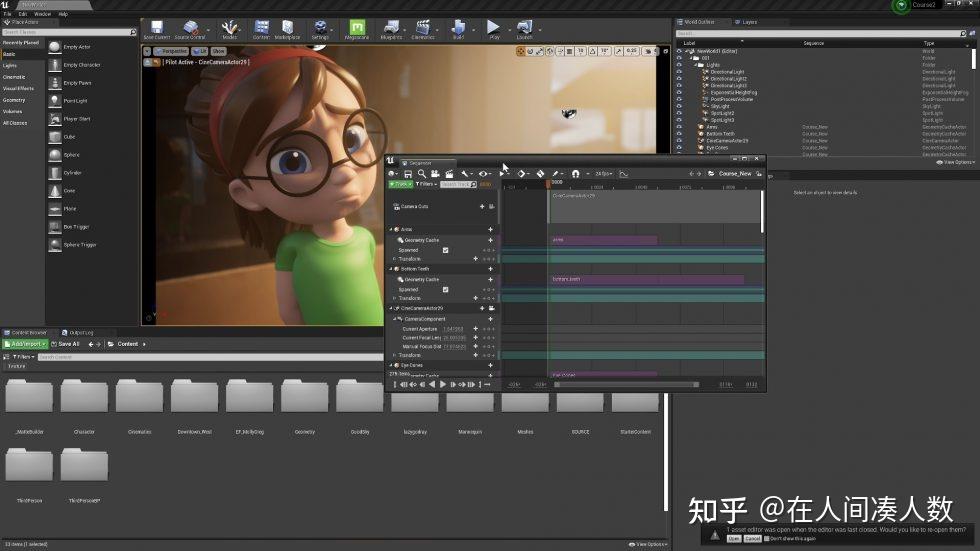The width and height of the screenshot is (980, 551).
Task: Select the Visual Effects category in Place Actors
Action: pos(18,89)
